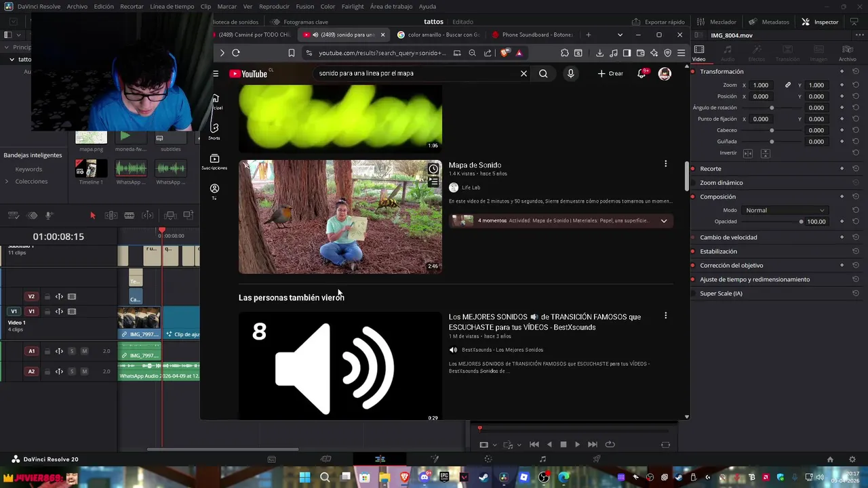868x488 pixels.
Task: Expand Estabilización section
Action: [718, 251]
